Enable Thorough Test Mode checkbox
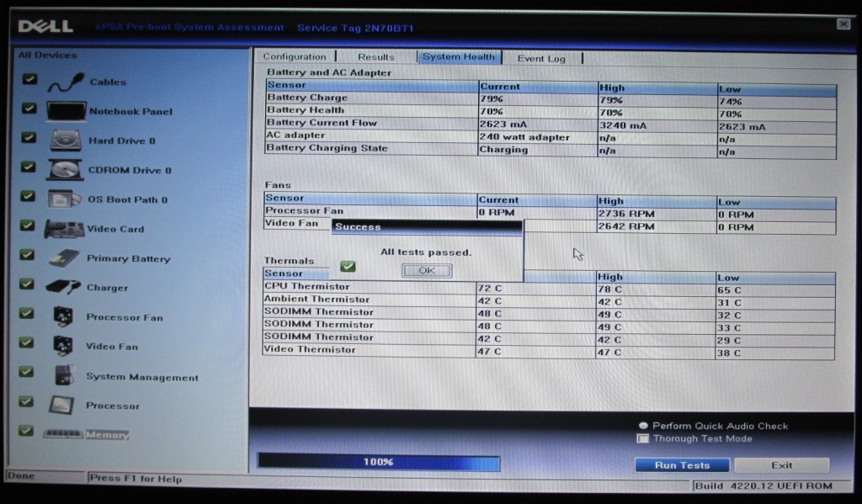862x504 pixels. point(642,438)
